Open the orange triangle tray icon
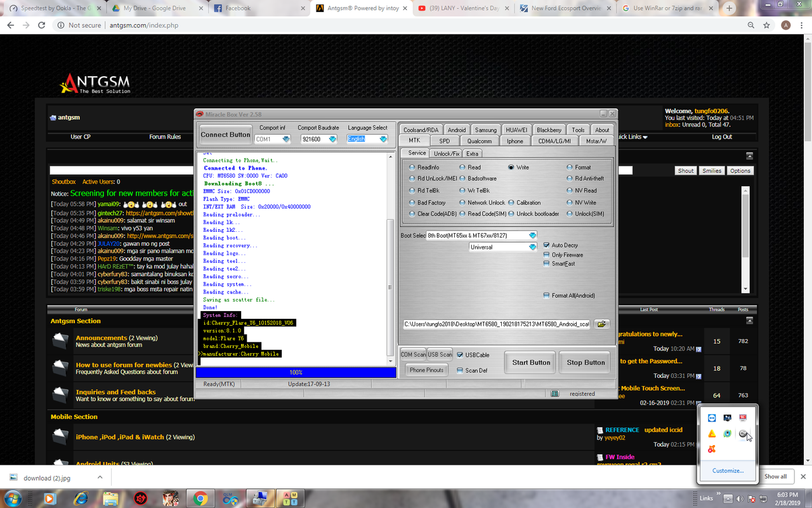The image size is (812, 508). [712, 434]
